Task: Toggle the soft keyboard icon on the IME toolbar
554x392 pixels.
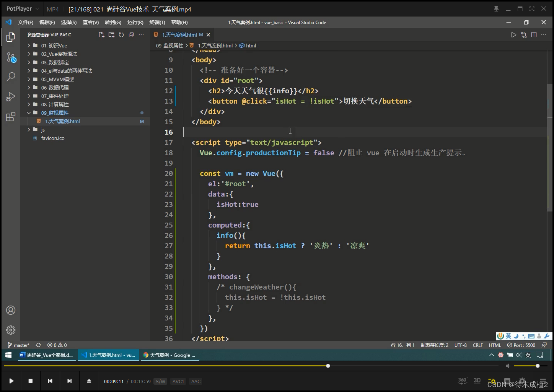Action: pyautogui.click(x=531, y=336)
